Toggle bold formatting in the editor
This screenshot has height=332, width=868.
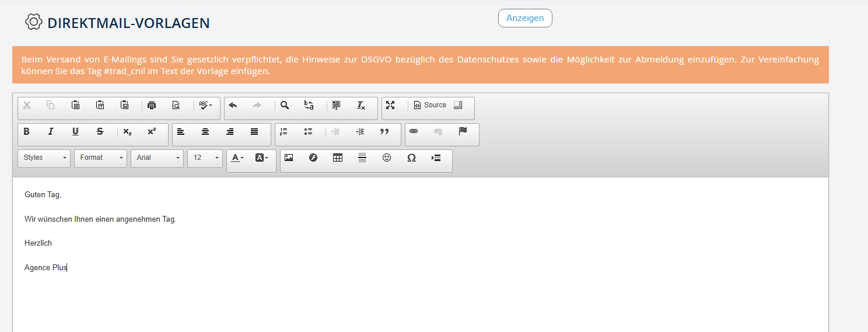(x=26, y=132)
